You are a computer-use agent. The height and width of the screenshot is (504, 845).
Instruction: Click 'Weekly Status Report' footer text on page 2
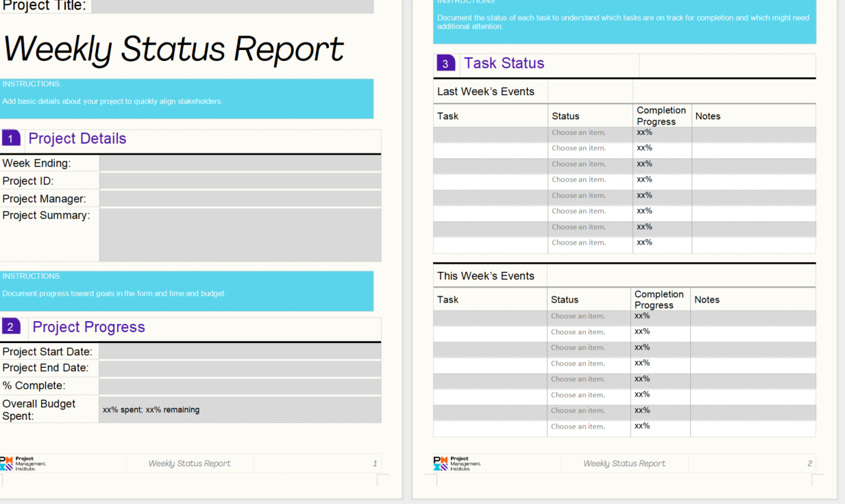pos(624,464)
